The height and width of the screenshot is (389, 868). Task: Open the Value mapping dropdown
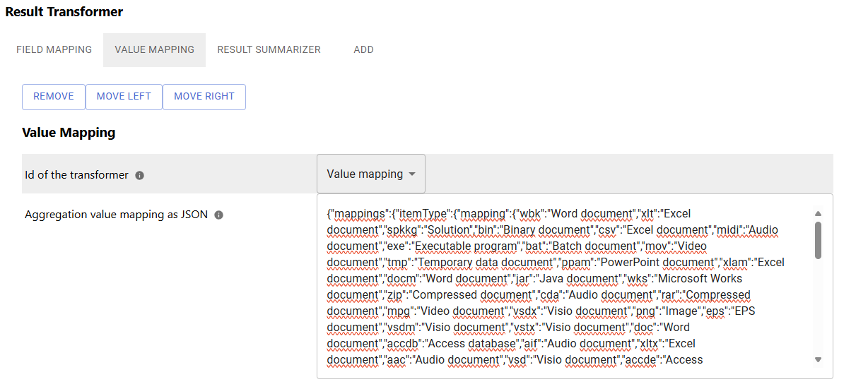point(371,174)
